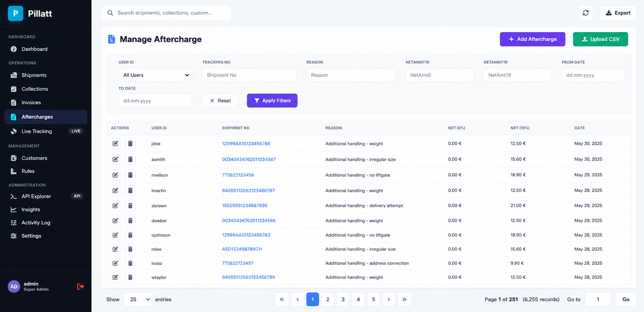The image size is (644, 312).
Task: Delete the ojohnson aftercharge
Action: point(130,235)
